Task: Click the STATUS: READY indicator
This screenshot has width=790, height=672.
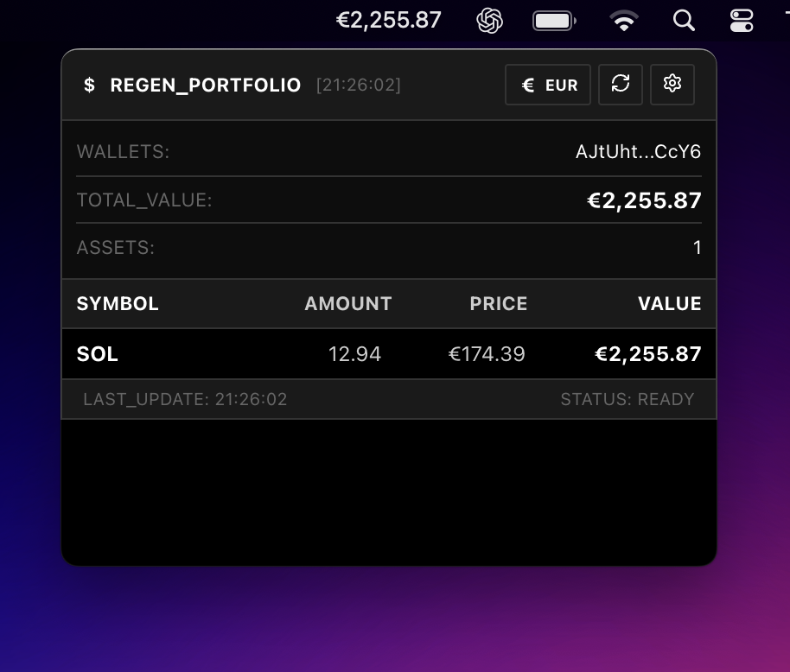Action: tap(627, 399)
